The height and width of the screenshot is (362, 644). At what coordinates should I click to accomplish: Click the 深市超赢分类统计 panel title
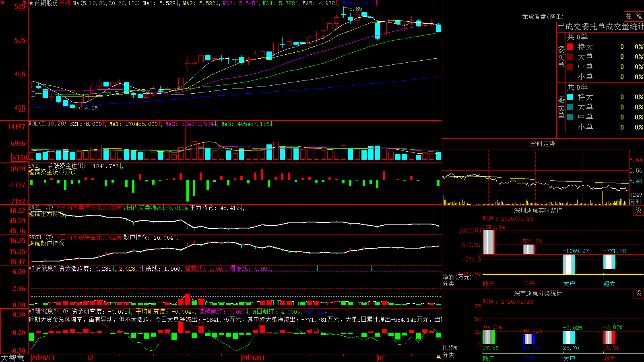pyautogui.click(x=538, y=293)
